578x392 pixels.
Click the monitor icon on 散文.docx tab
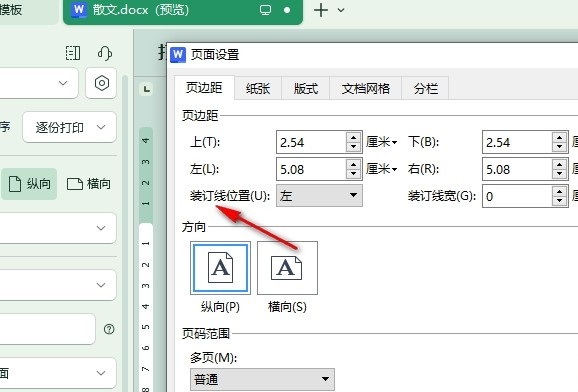[x=265, y=10]
